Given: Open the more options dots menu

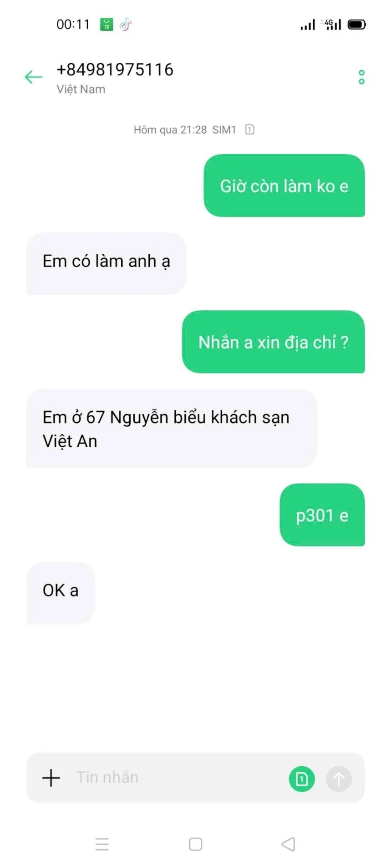Looking at the screenshot, I should pyautogui.click(x=361, y=77).
